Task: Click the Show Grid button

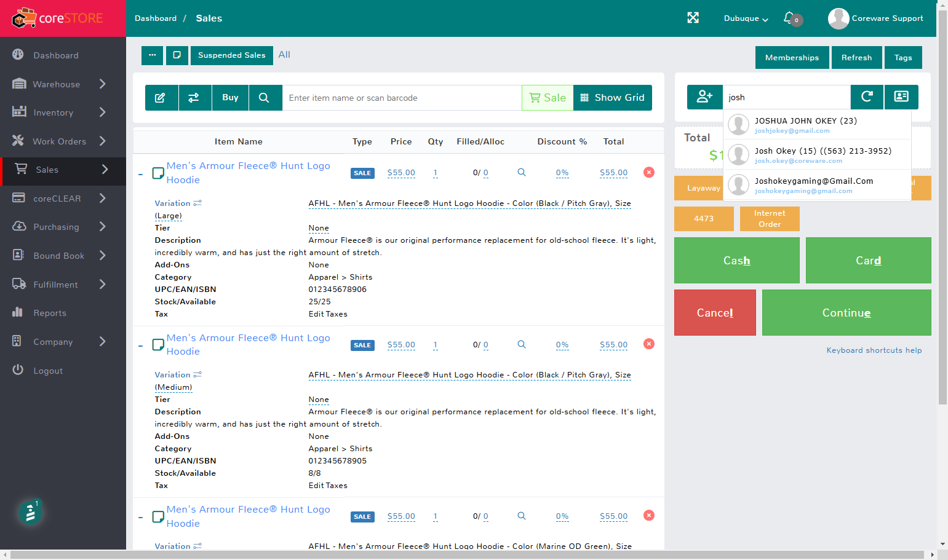Action: (613, 98)
